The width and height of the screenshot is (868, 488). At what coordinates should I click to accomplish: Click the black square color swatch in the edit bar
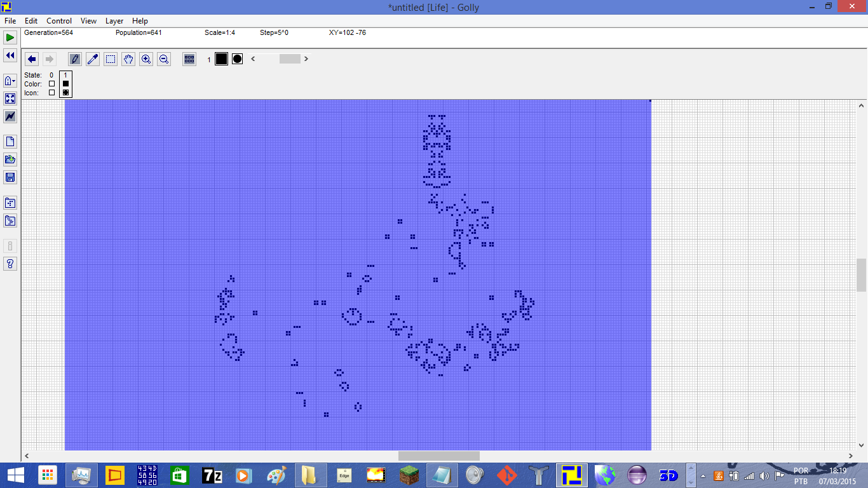tap(221, 59)
